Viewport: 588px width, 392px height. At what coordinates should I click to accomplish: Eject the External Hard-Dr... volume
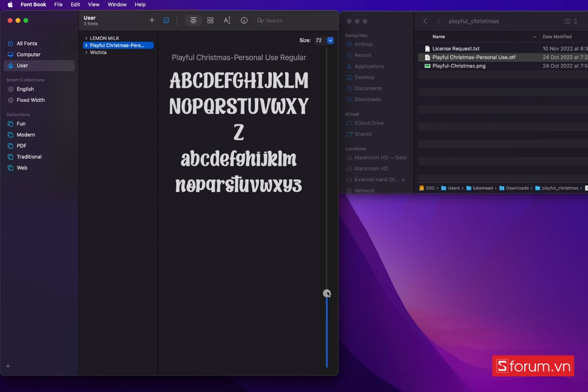(403, 180)
